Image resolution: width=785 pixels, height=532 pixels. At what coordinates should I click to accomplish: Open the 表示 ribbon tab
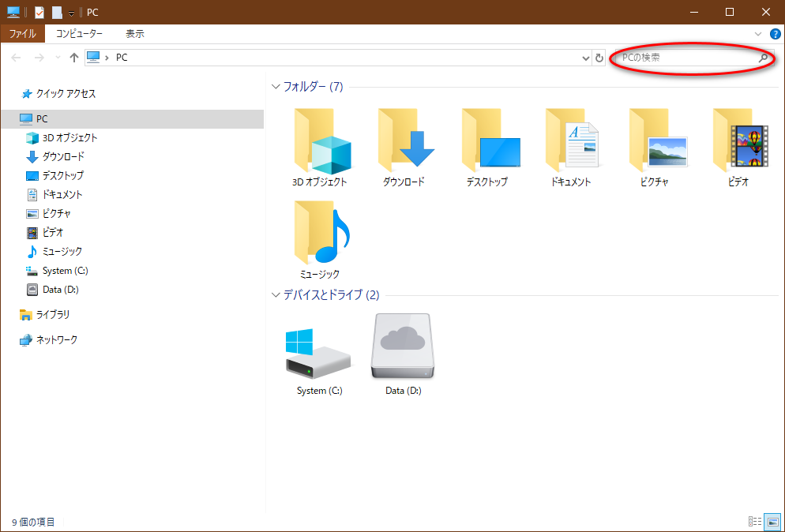[x=135, y=34]
